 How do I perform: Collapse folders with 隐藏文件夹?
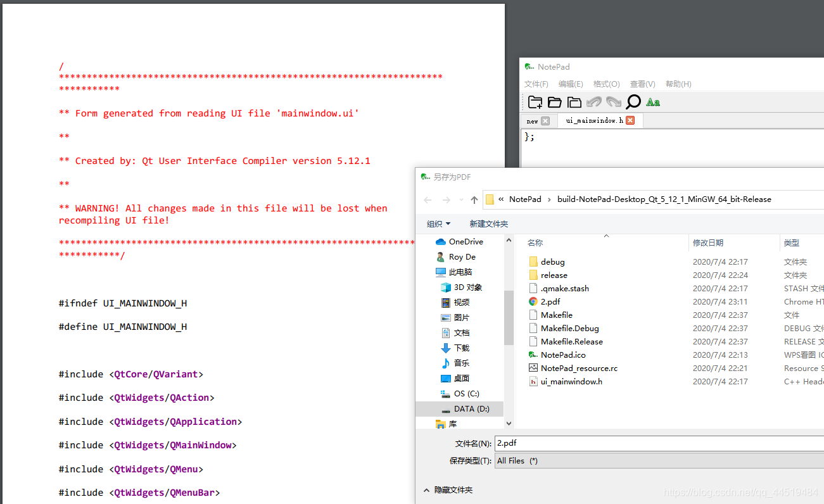(x=448, y=490)
